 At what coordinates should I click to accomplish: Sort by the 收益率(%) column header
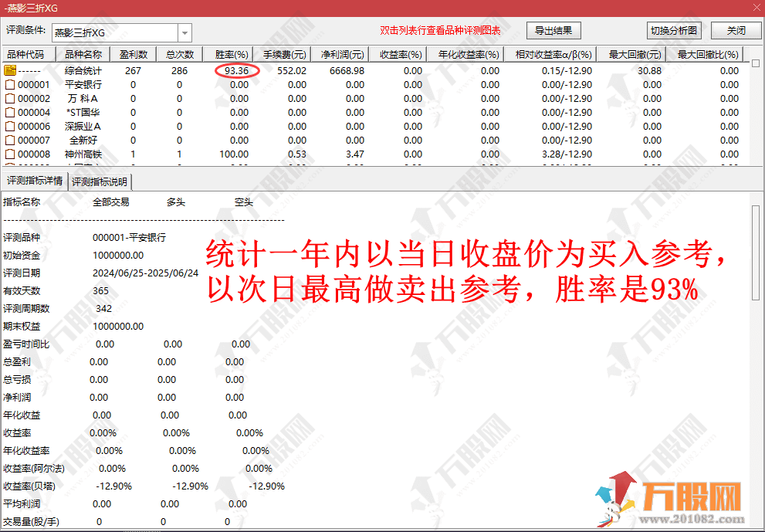coord(400,54)
